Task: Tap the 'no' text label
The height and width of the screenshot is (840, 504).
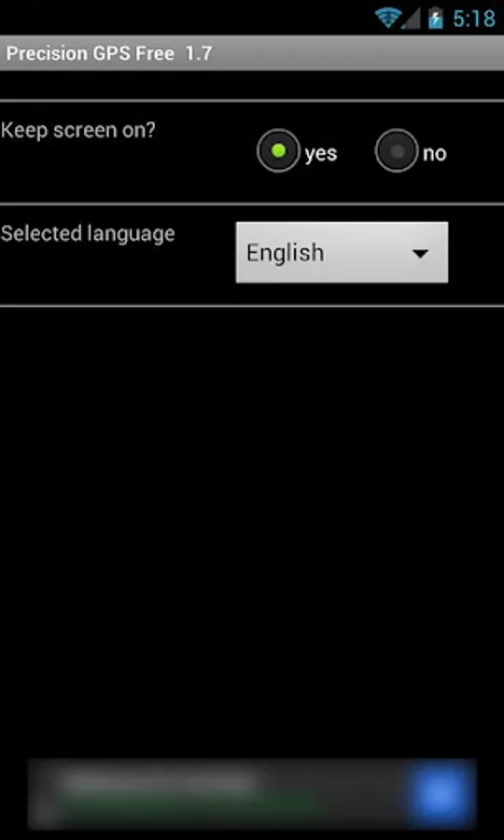Action: tap(434, 154)
